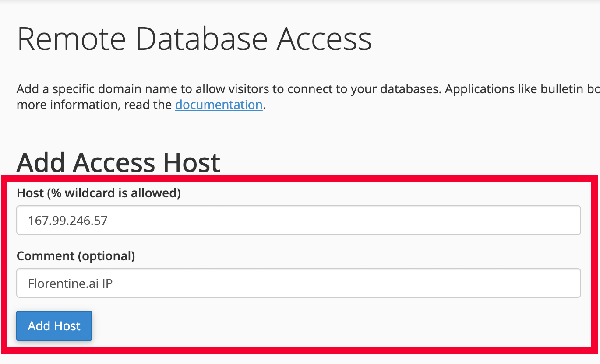This screenshot has width=600, height=364.
Task: Click the 'Remote Database Access' page title
Action: coord(194,39)
